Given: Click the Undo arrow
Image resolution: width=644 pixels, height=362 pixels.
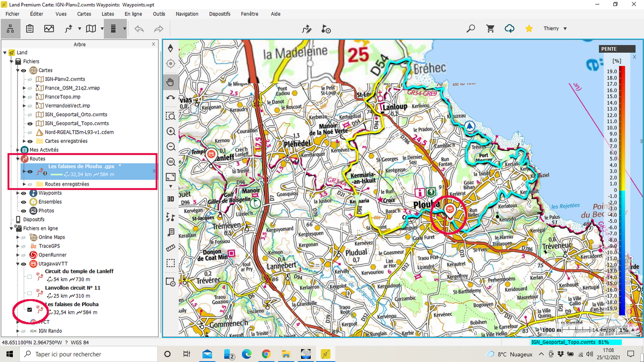Looking at the screenshot, I should point(139,29).
